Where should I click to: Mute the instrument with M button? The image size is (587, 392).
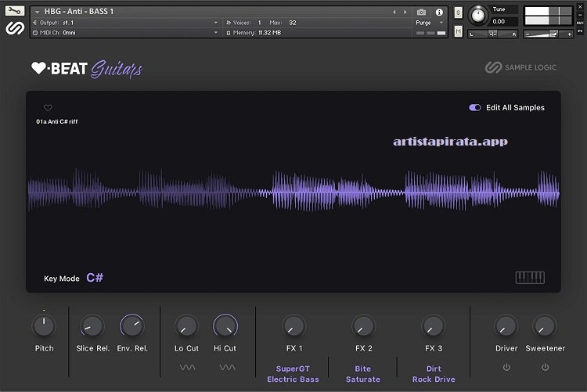tap(458, 31)
